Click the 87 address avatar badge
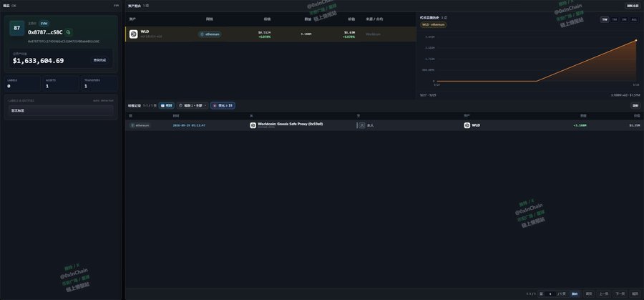Screen dimensions: 644x300 (x=17, y=28)
